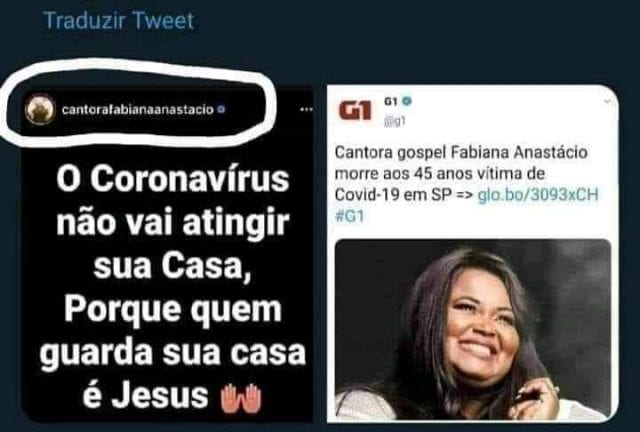Open the G1 account name
640x432 pixels.
[391, 102]
